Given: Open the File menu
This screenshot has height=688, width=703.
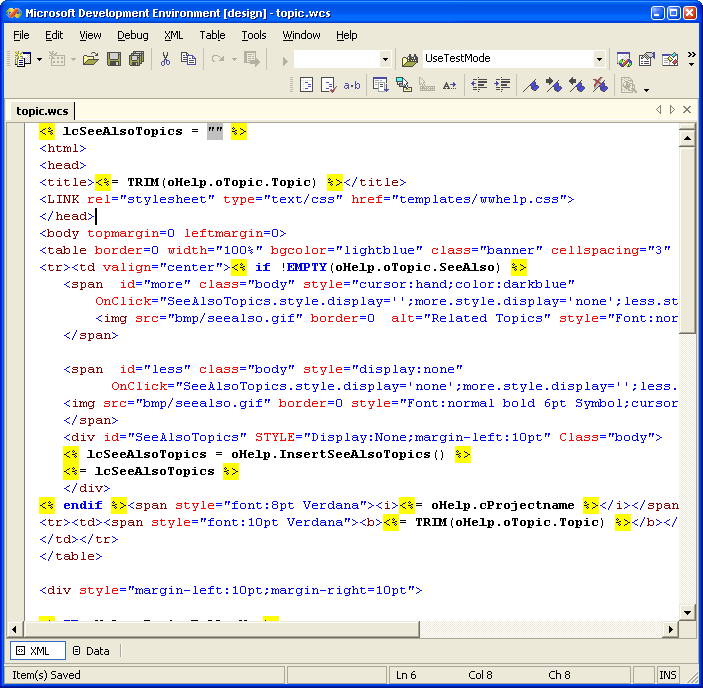Looking at the screenshot, I should pos(21,35).
